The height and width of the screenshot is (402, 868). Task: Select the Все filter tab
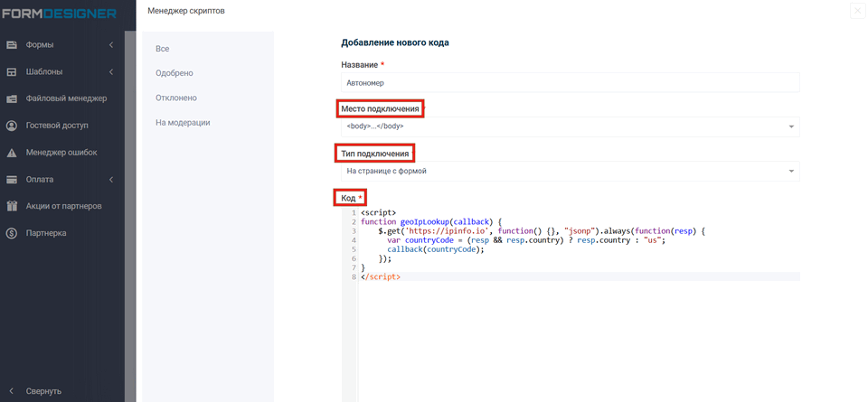click(x=163, y=49)
